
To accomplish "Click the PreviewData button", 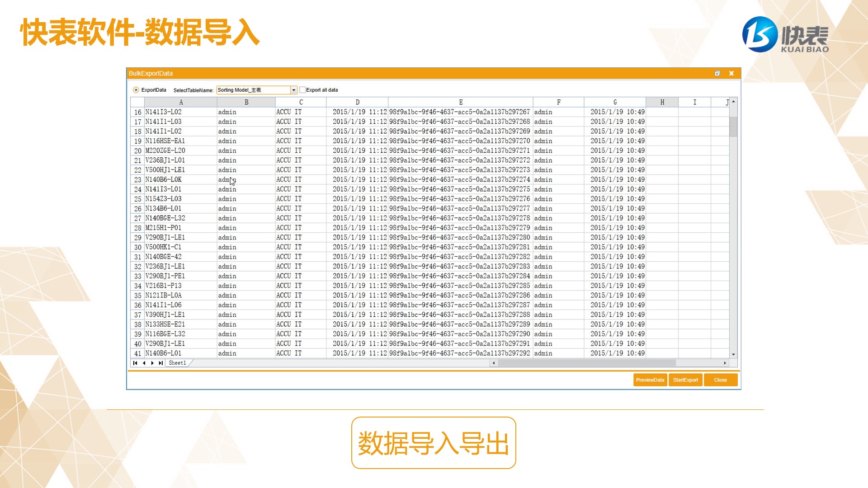I will [650, 380].
